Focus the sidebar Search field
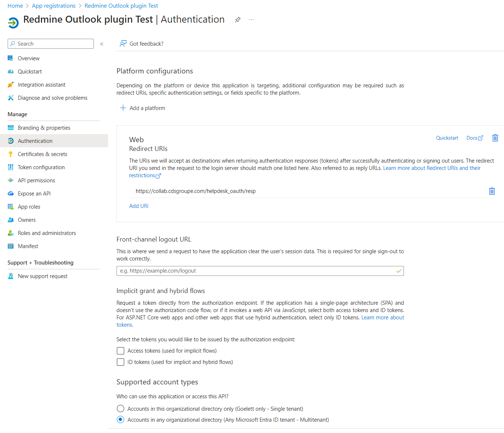This screenshot has height=433, width=504. click(x=51, y=44)
